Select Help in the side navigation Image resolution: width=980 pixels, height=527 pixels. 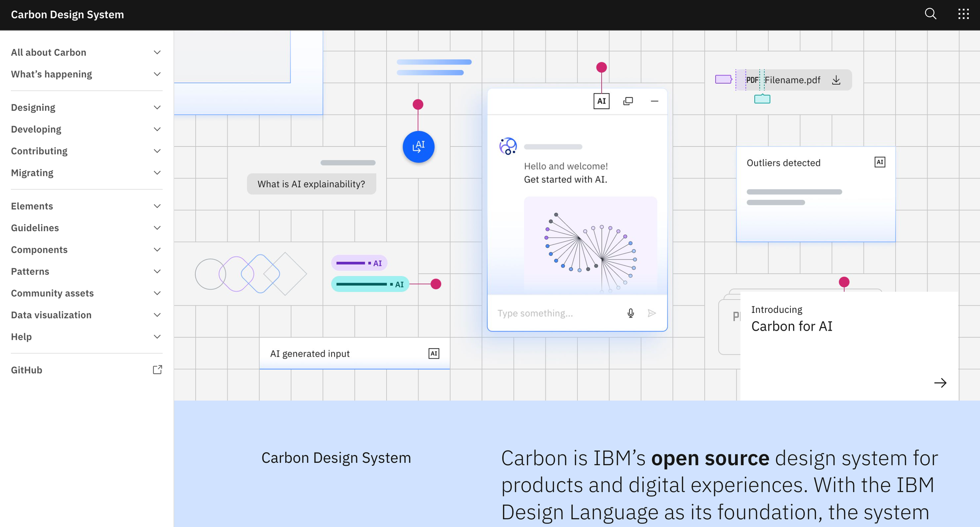pyautogui.click(x=87, y=337)
